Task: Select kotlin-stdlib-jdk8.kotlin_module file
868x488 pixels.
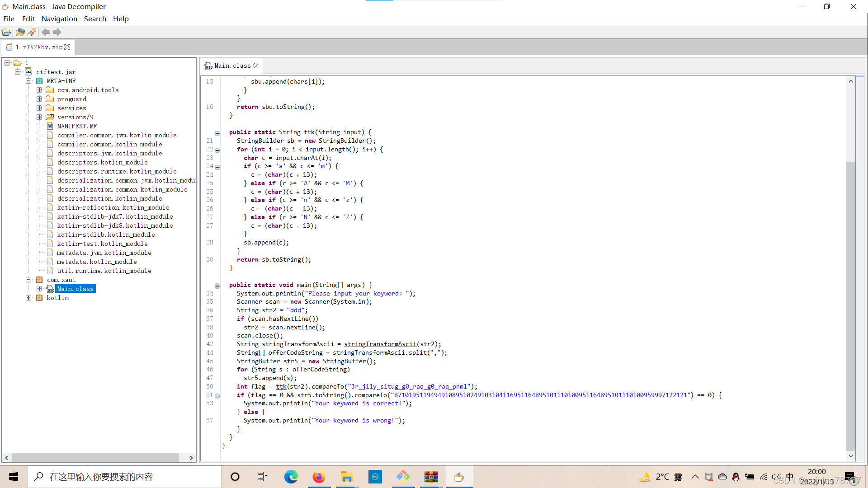Action: 115,225
